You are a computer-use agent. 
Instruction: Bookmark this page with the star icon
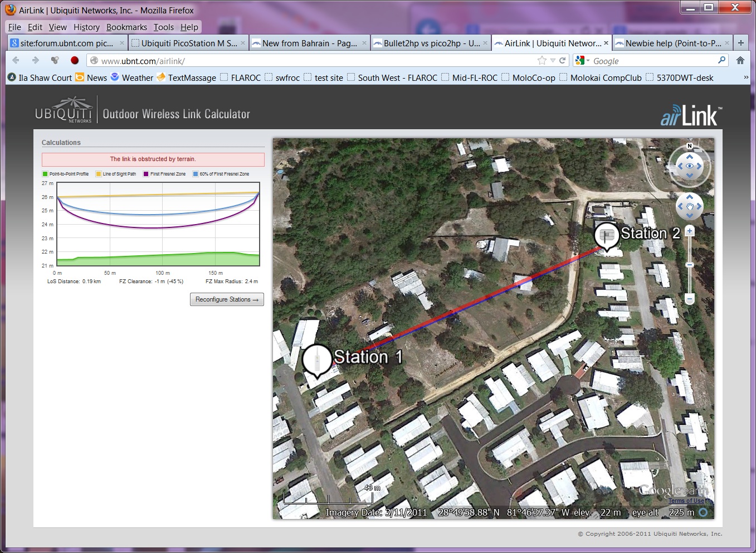[542, 60]
